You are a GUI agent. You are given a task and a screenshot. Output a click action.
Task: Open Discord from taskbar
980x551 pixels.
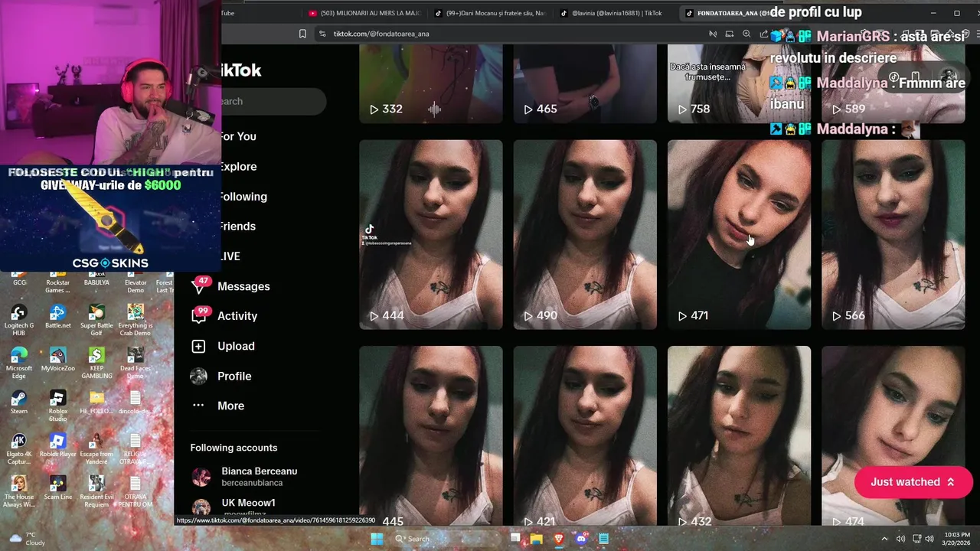coord(581,539)
